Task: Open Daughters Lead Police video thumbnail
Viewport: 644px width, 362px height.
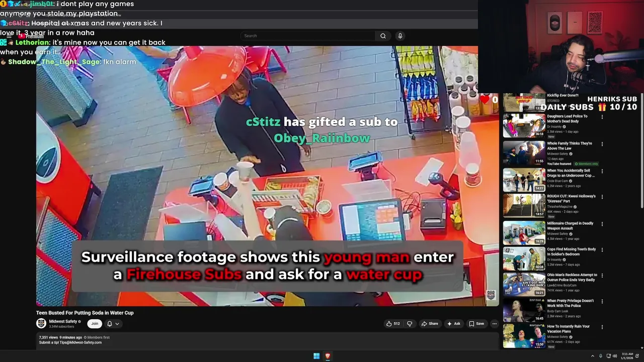Action: coord(524,126)
